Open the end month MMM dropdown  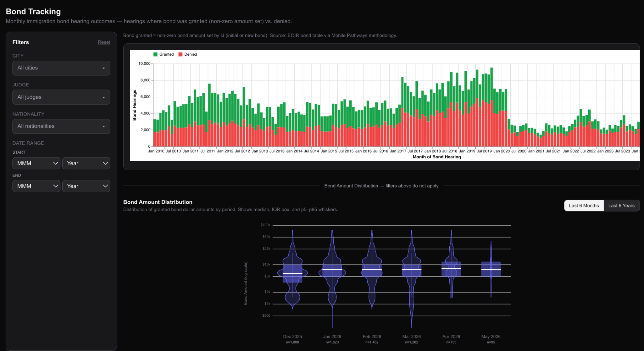click(36, 186)
